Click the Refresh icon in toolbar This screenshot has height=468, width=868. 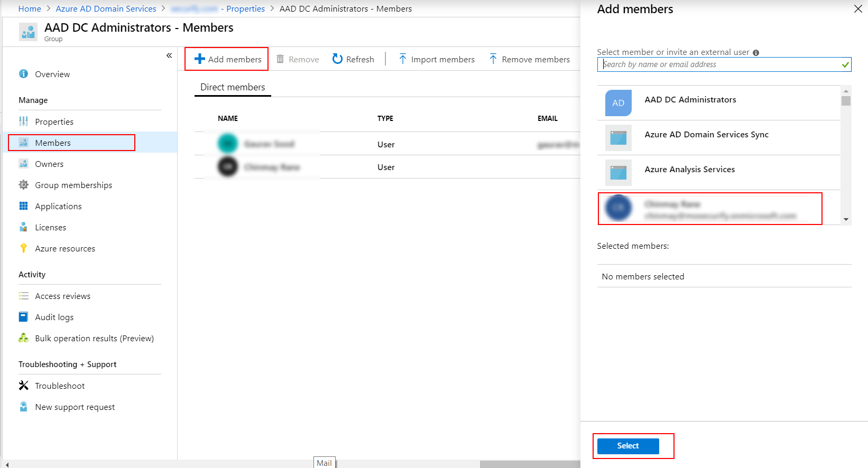(x=337, y=59)
